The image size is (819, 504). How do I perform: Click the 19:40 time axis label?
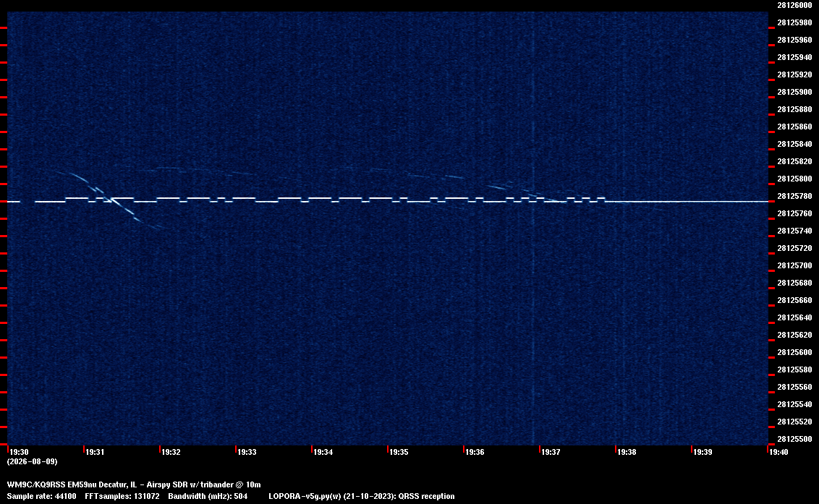(778, 452)
